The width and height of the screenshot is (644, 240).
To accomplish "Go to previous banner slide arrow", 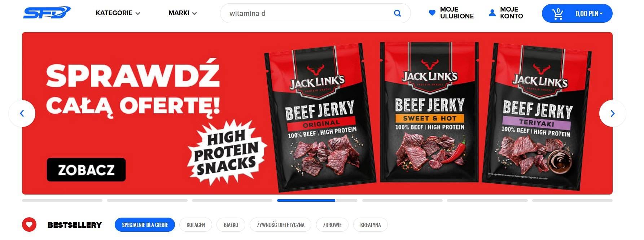I will click(x=22, y=113).
